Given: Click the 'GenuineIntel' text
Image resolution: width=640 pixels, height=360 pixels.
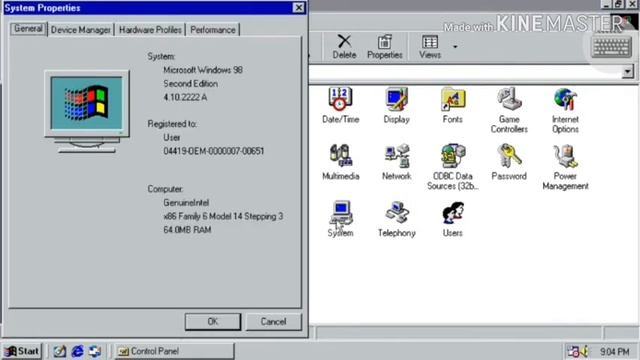Looking at the screenshot, I should (186, 202).
